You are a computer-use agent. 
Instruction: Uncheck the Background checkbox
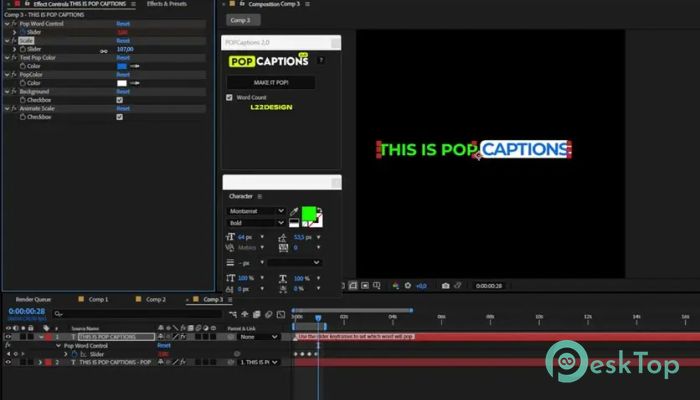point(120,100)
